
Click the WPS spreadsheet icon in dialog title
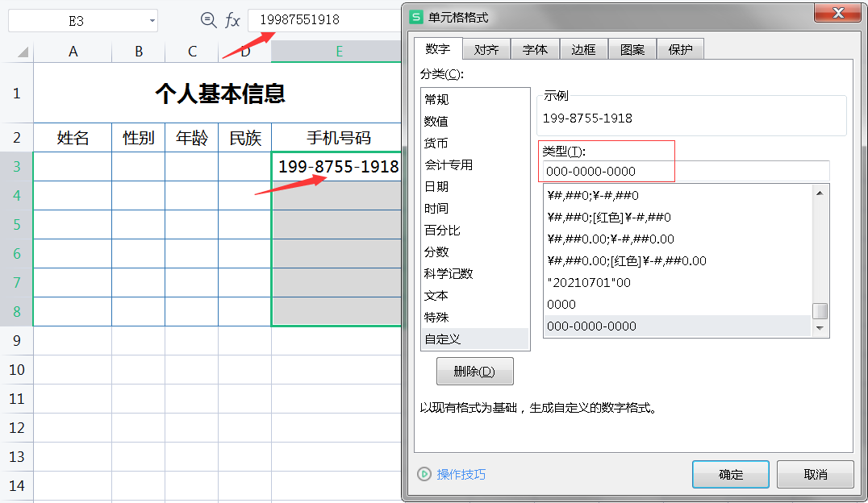(x=415, y=17)
